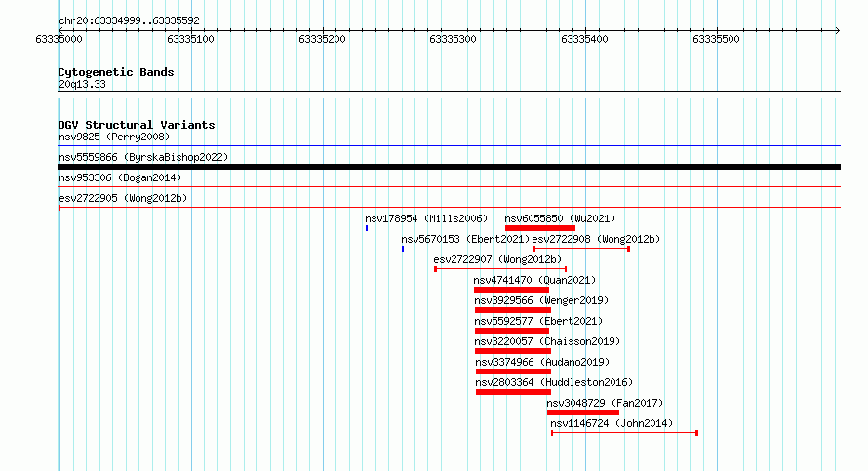Click nsv3929566 (Wenger2019) label
Image resolution: width=868 pixels, height=471 pixels.
click(541, 300)
